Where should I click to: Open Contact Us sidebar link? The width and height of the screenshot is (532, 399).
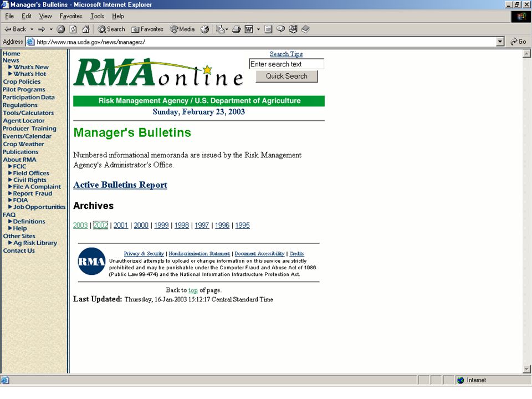pyautogui.click(x=19, y=250)
